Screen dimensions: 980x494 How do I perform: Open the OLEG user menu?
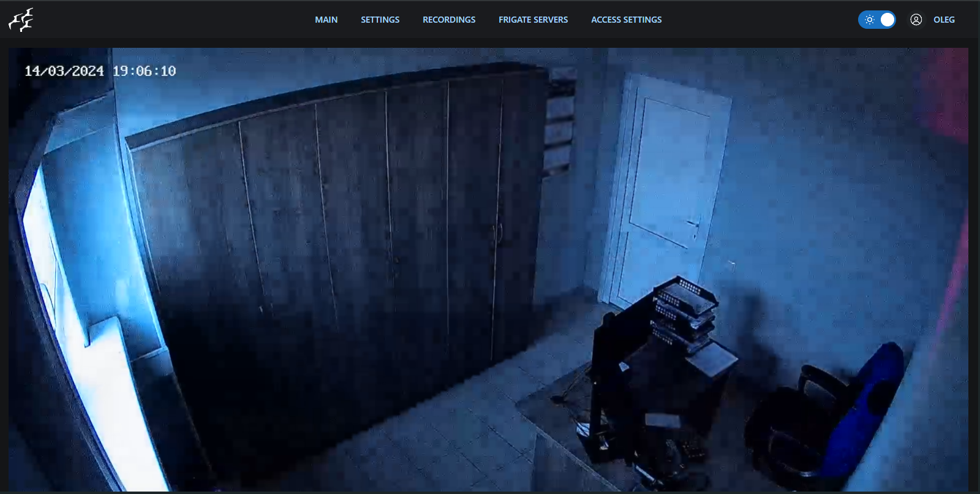coord(944,20)
